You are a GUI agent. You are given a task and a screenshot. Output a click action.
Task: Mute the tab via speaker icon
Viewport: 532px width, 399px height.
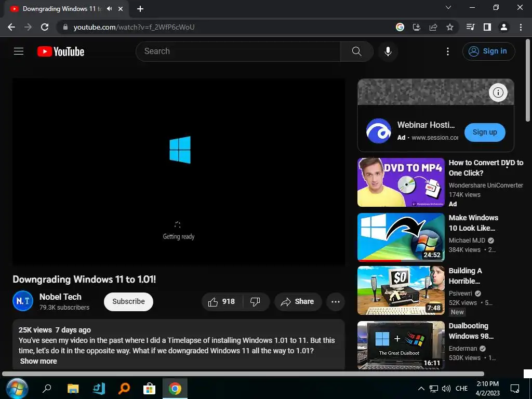point(109,9)
